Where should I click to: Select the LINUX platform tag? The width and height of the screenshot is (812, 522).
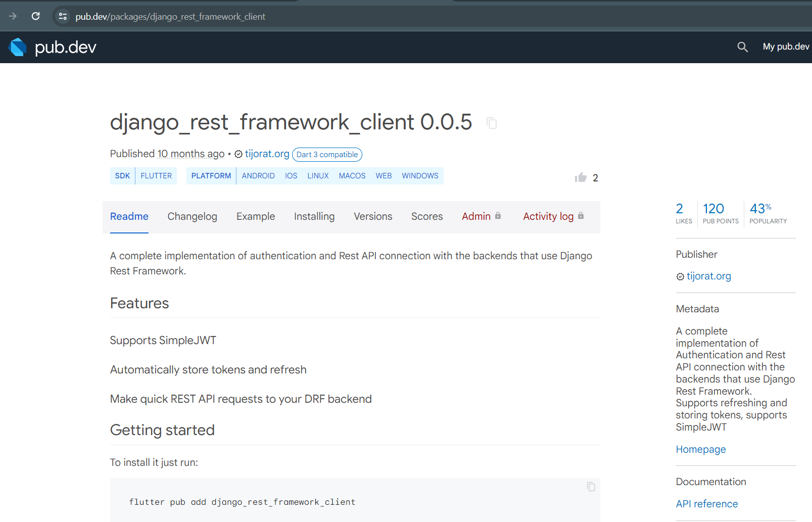[318, 176]
